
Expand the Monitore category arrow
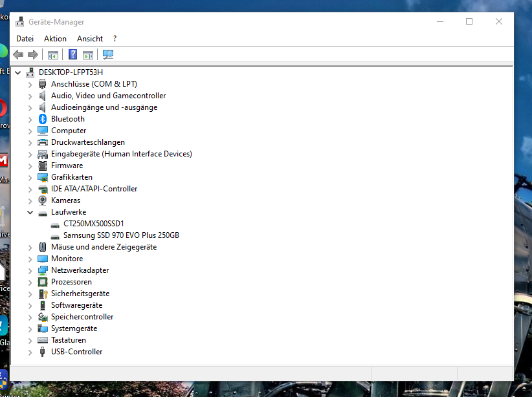coord(30,259)
